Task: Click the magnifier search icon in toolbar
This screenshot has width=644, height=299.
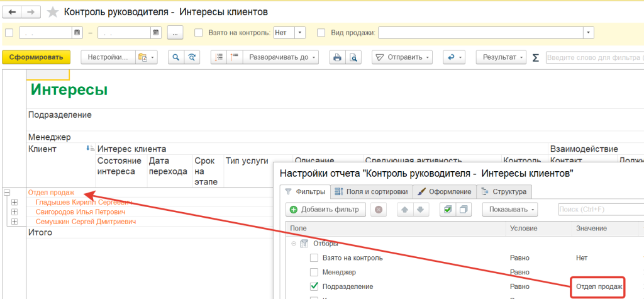Action: coord(175,57)
